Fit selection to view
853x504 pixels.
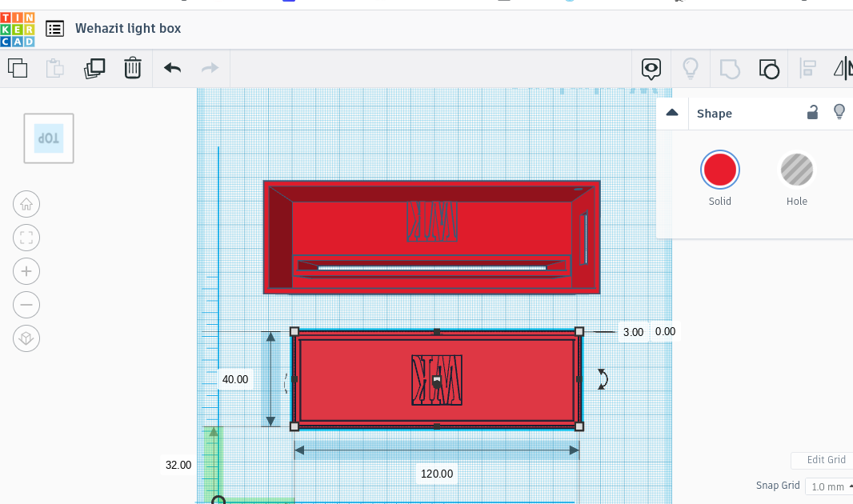click(x=26, y=238)
